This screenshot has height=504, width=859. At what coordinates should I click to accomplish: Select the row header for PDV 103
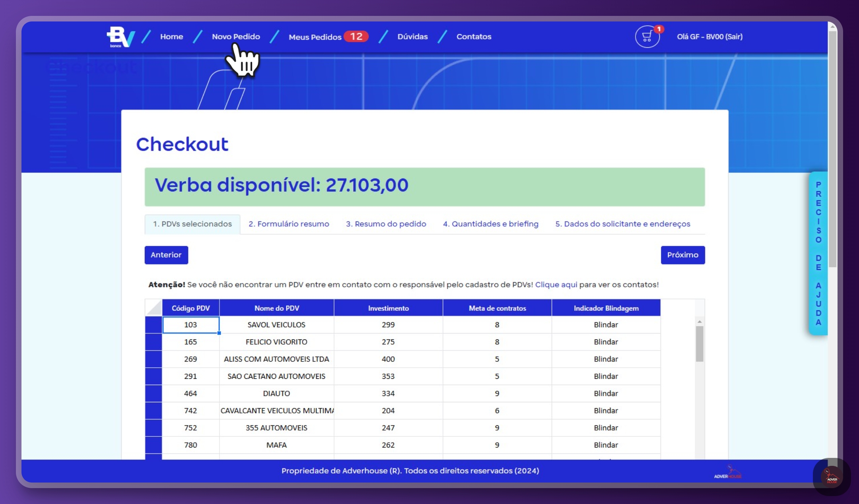154,325
